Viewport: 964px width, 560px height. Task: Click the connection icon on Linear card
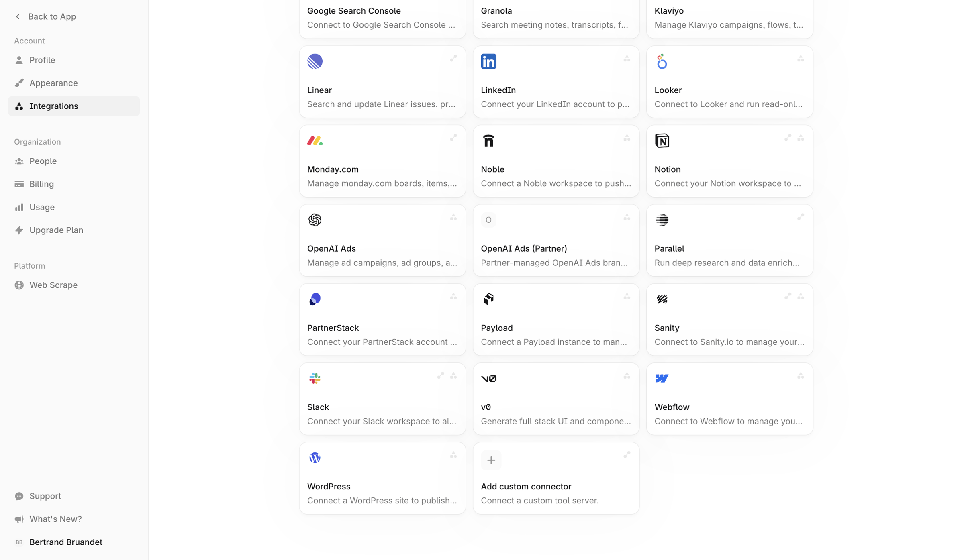[x=453, y=59]
